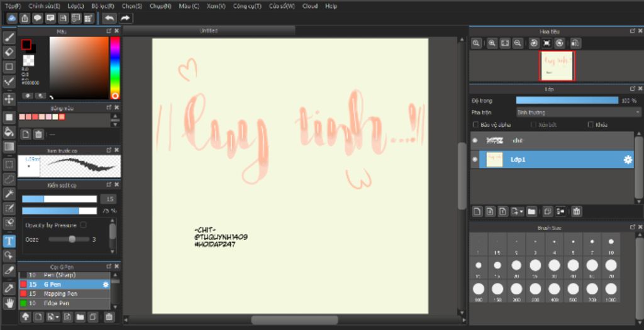Screen dimensions: 644x330
Task: Click the cloud save icon in toolbar
Action: [12, 18]
